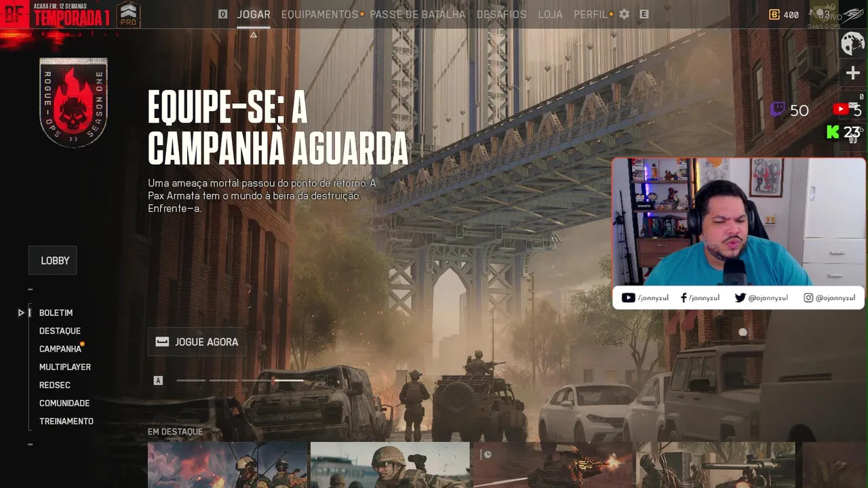Click the Q previous-tab key icon
Viewport: 868px width, 488px height.
pos(222,14)
